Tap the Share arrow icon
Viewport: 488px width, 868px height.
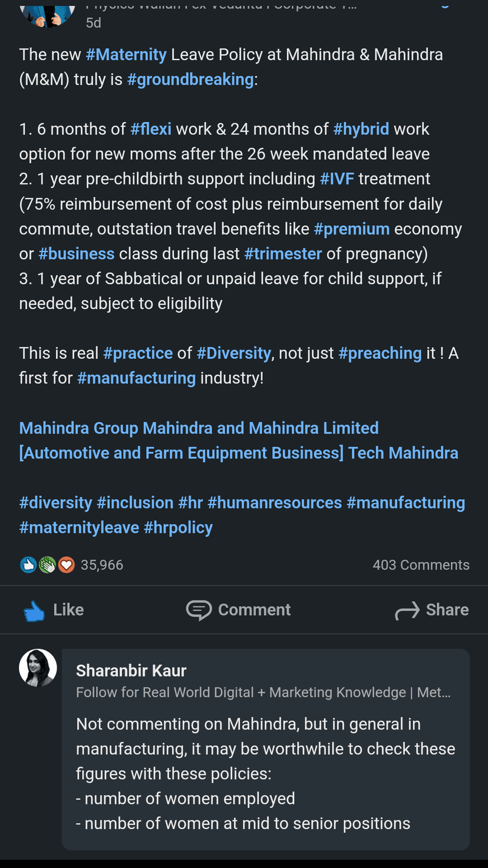[x=407, y=611]
